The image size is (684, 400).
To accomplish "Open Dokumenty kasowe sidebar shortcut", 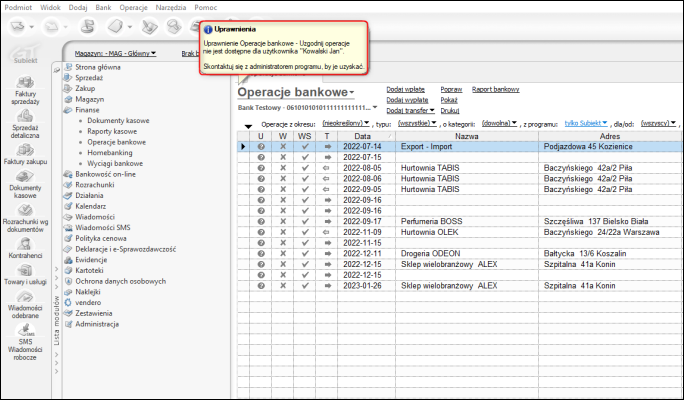I will click(x=25, y=184).
